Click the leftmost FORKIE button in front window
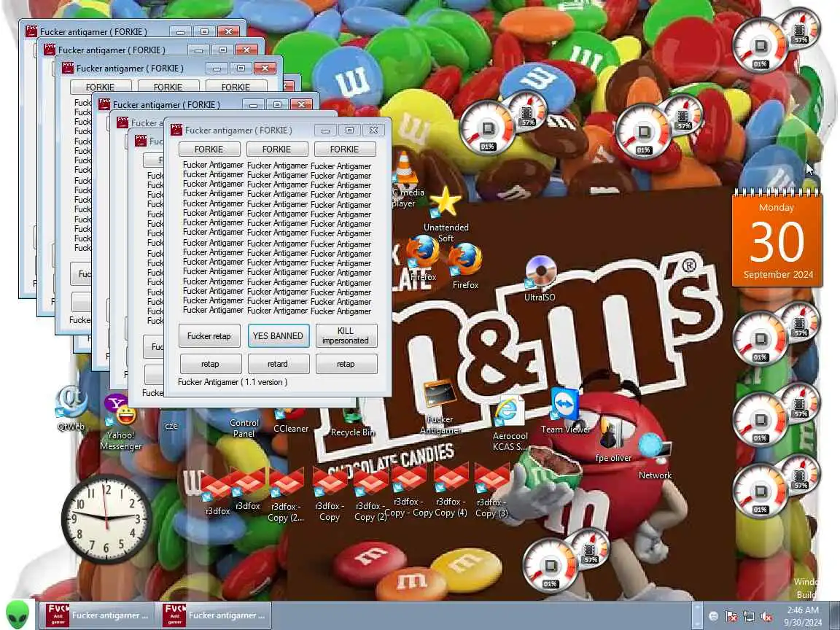The width and height of the screenshot is (840, 630). (x=209, y=149)
